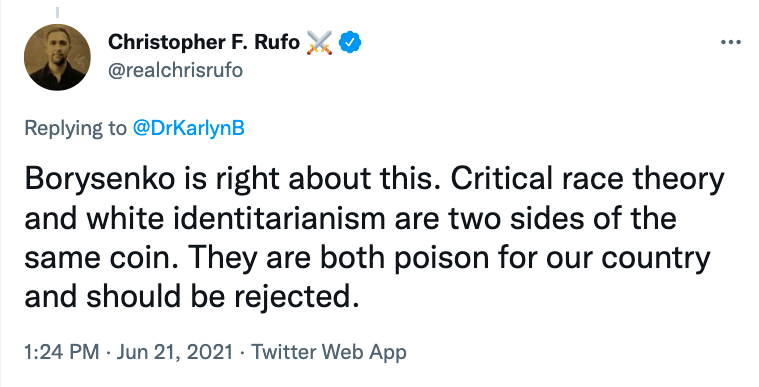Click the blue verified checkmark badge

[349, 43]
